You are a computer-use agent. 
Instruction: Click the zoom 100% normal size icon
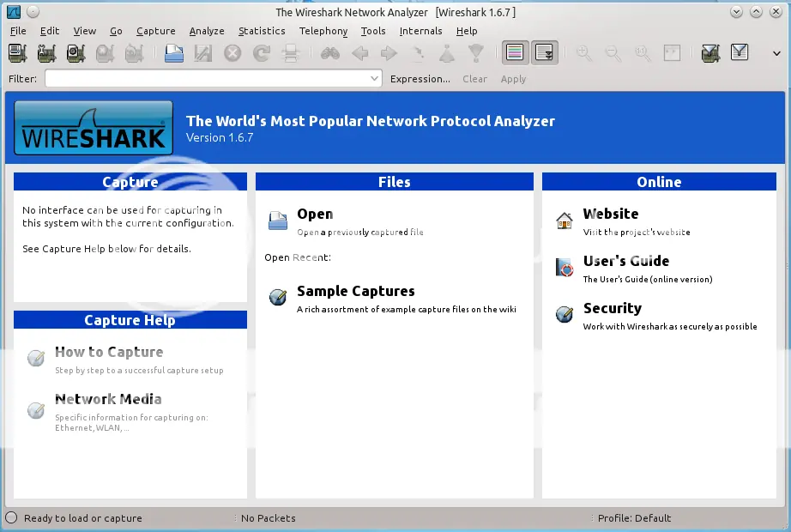(643, 53)
